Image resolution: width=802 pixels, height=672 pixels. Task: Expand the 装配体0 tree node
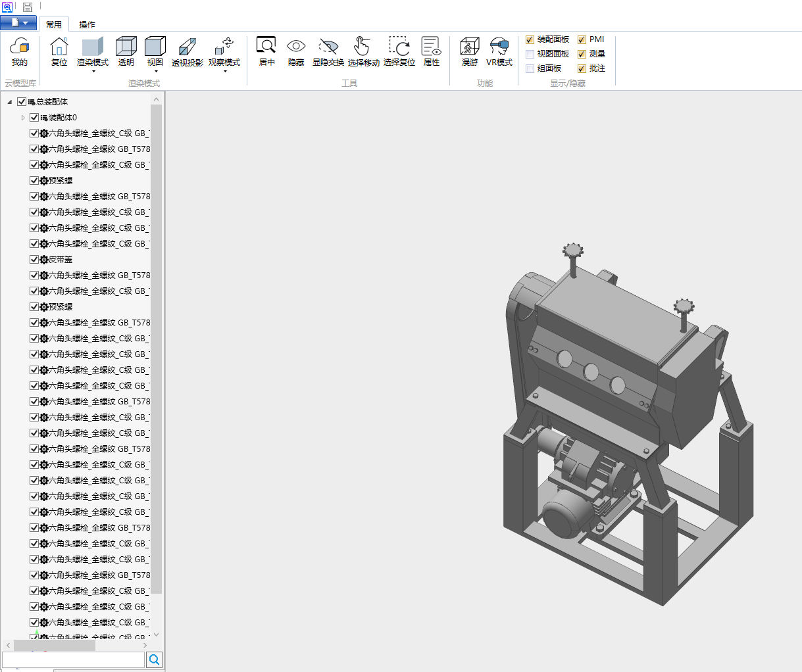coord(23,118)
